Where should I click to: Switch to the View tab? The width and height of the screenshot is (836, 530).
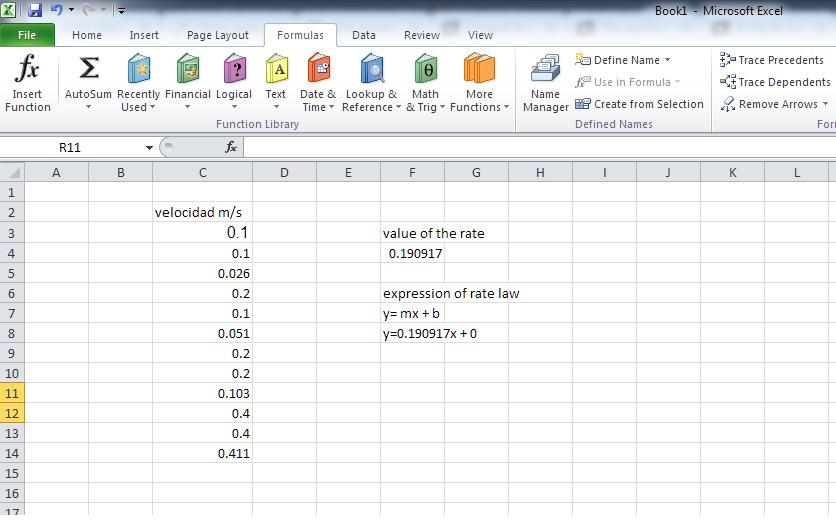coord(480,35)
